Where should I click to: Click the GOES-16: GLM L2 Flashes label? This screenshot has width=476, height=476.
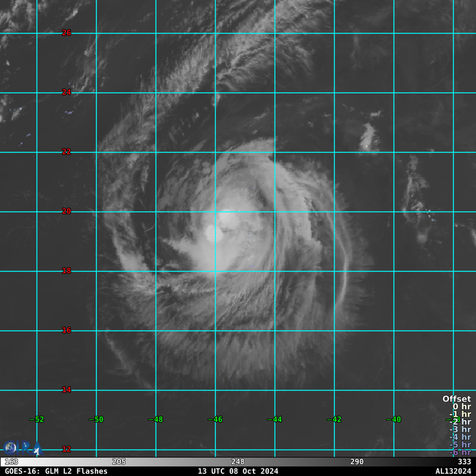[57, 471]
